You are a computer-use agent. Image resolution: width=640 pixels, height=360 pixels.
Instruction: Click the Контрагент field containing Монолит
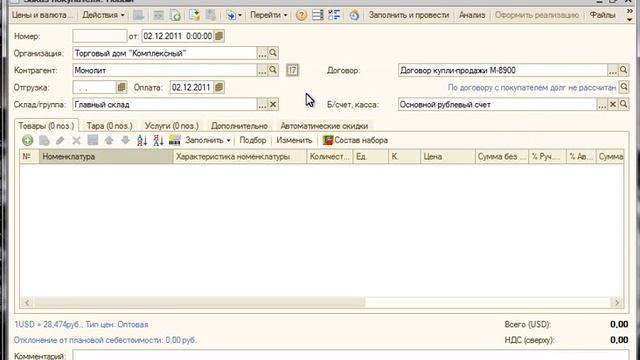coord(164,70)
